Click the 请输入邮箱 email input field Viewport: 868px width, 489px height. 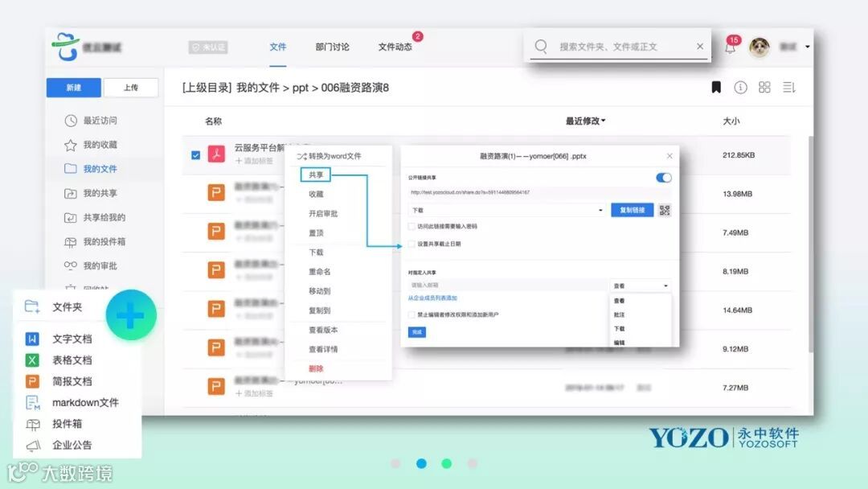[x=508, y=286]
